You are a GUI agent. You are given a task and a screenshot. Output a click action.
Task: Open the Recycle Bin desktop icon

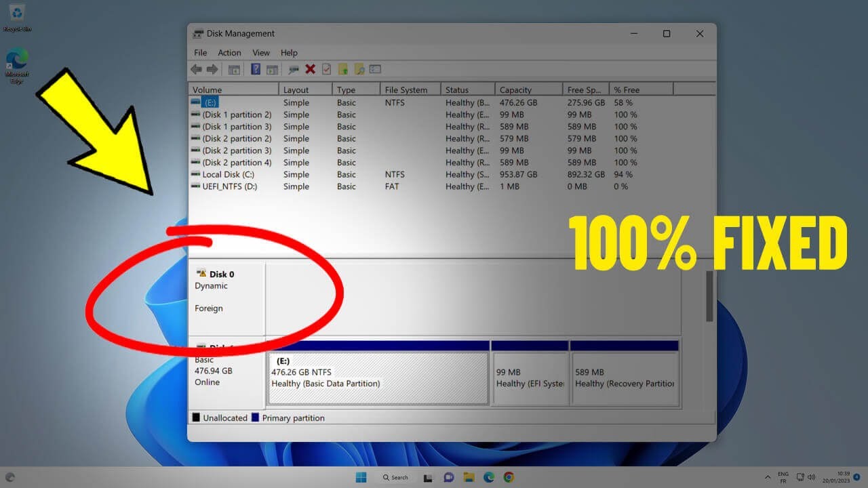17,18
